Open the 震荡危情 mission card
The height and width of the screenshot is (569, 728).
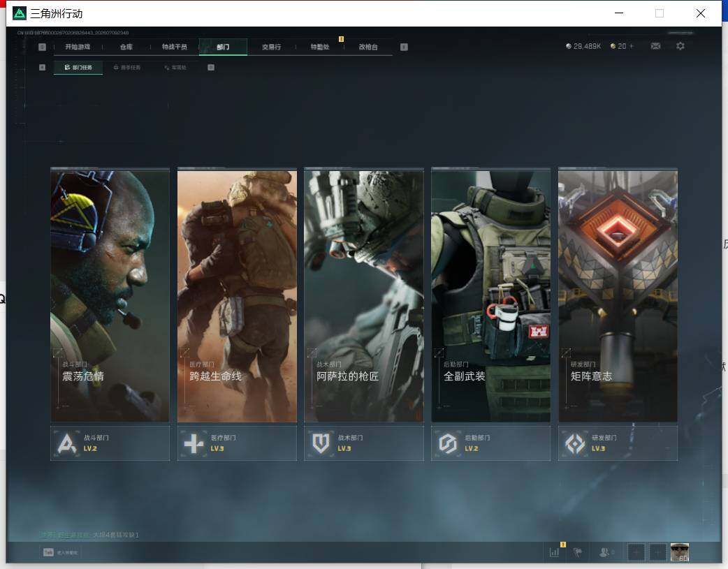coord(110,295)
